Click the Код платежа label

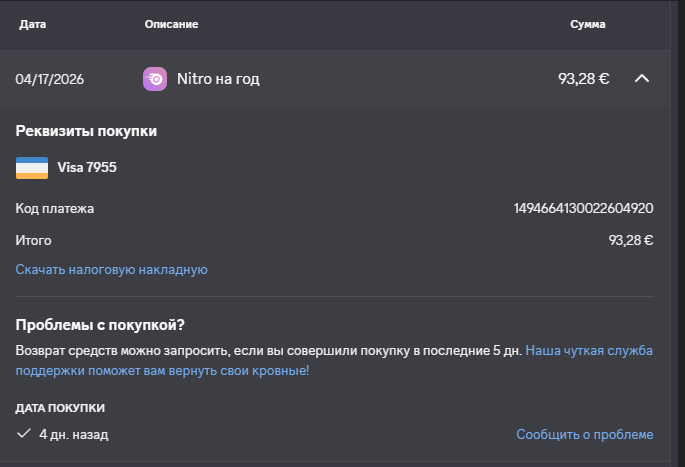(x=55, y=208)
